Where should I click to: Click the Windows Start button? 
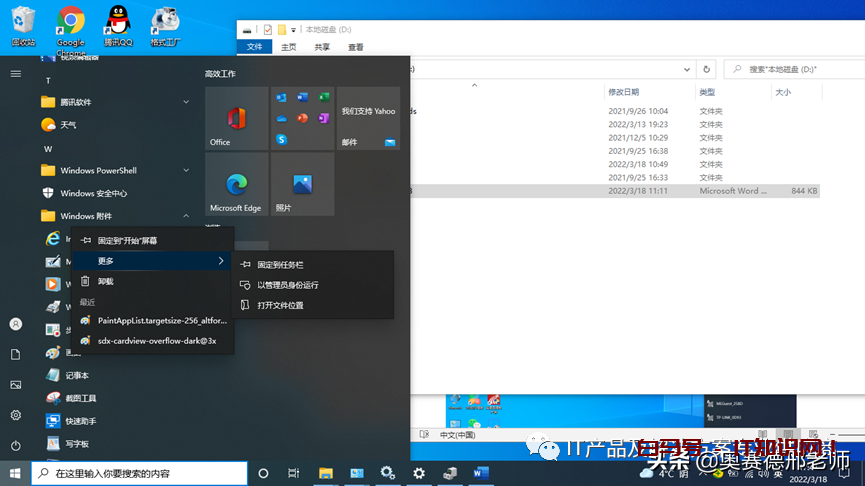pos(15,473)
